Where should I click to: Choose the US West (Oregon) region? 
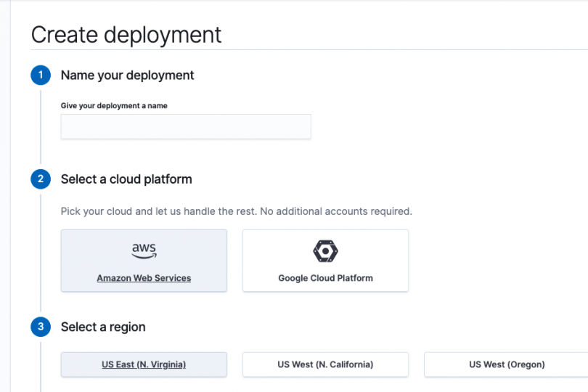507,364
